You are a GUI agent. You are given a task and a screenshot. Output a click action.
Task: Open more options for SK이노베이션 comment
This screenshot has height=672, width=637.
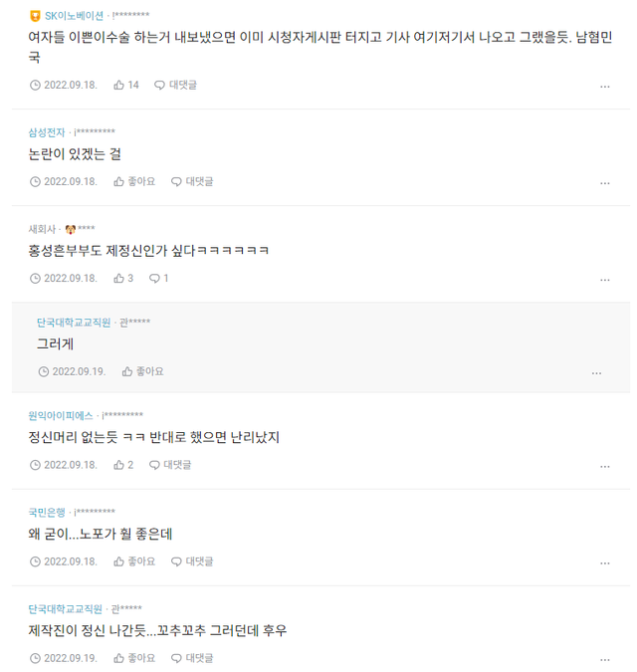(604, 87)
